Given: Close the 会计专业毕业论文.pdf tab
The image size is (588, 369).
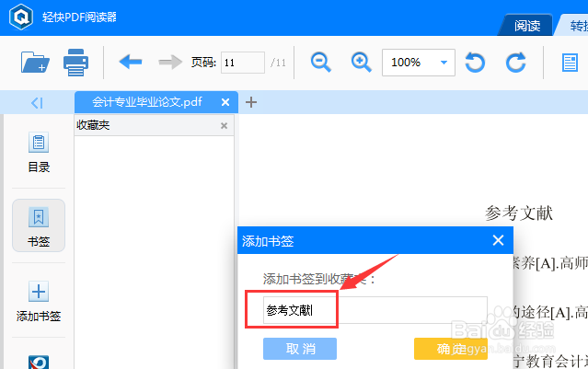Looking at the screenshot, I should point(225,102).
